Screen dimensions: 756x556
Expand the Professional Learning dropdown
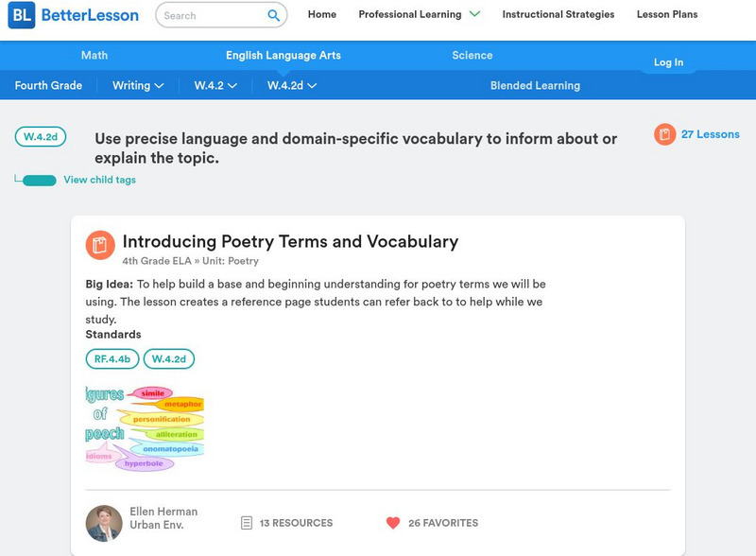pos(473,14)
